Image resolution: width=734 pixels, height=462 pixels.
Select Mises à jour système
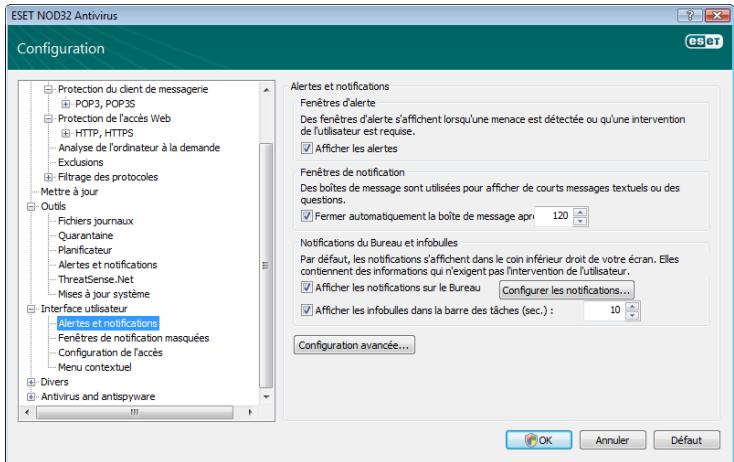tap(104, 294)
